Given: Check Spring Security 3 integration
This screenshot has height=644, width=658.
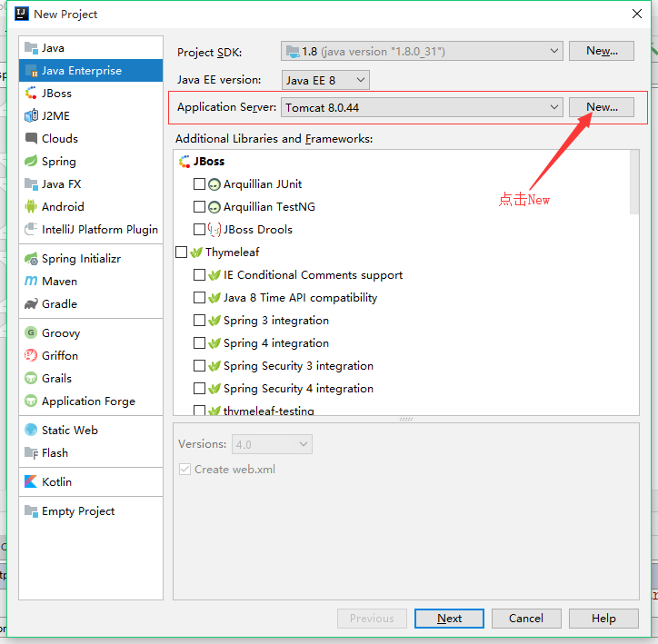Looking at the screenshot, I should (x=199, y=366).
